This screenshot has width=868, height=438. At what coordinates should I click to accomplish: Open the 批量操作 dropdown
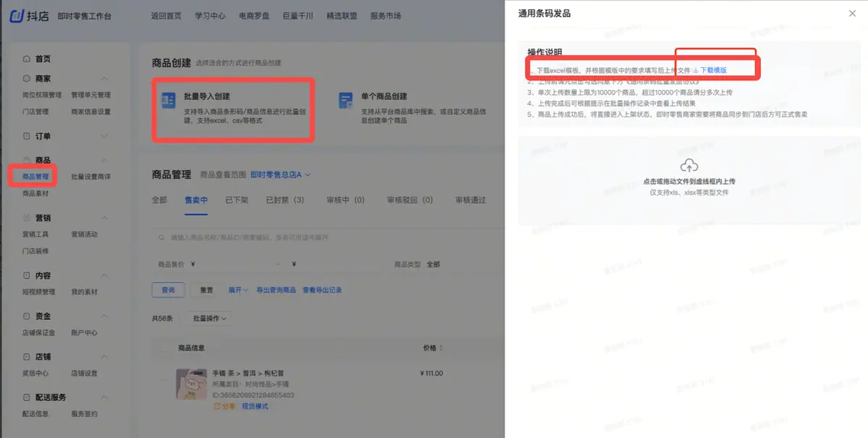pyautogui.click(x=209, y=319)
